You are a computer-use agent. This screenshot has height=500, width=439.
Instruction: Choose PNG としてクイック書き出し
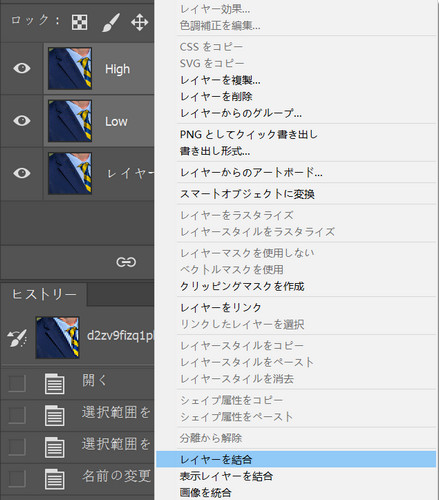coord(249,134)
